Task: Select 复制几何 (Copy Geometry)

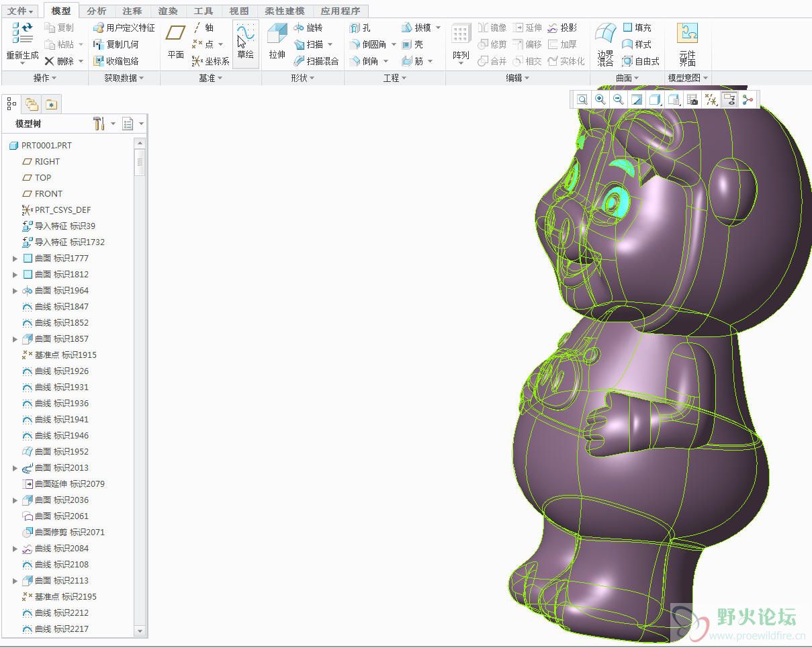Action: click(116, 44)
